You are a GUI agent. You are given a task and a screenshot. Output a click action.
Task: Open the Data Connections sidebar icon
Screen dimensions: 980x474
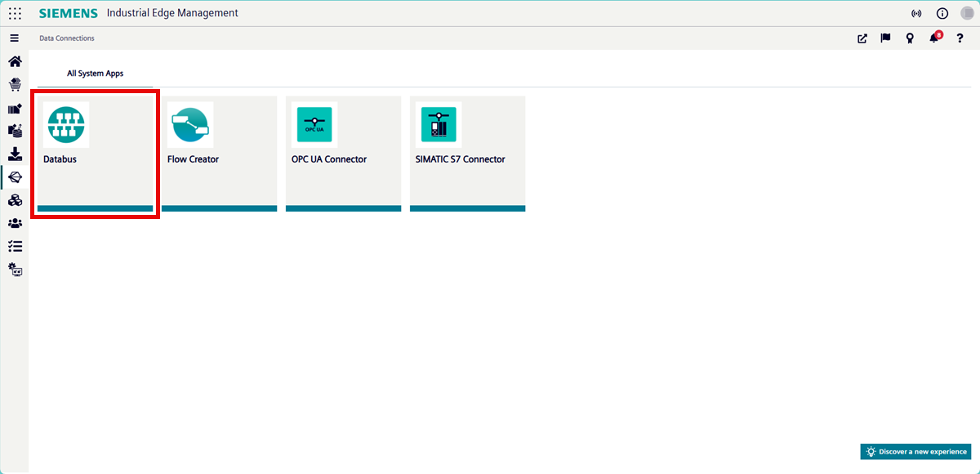pyautogui.click(x=15, y=177)
